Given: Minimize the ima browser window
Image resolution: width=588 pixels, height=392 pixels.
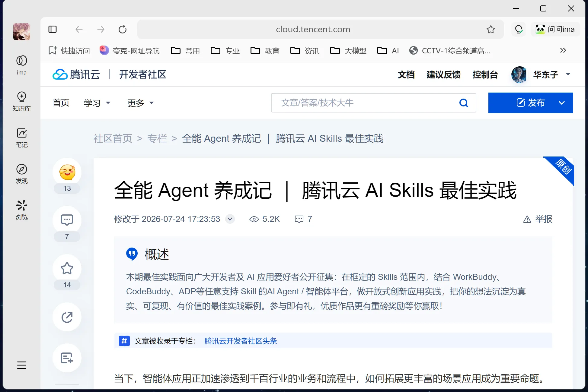Looking at the screenshot, I should coord(516,8).
